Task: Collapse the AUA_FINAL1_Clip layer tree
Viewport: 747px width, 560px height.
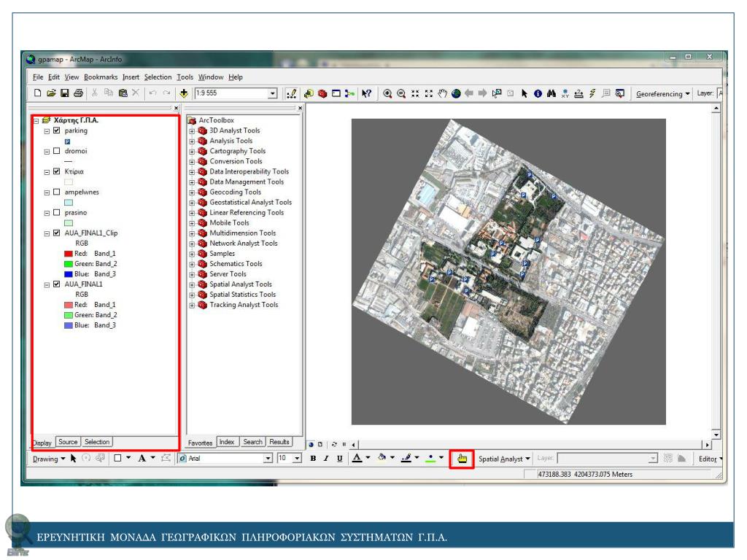Action: (x=47, y=234)
